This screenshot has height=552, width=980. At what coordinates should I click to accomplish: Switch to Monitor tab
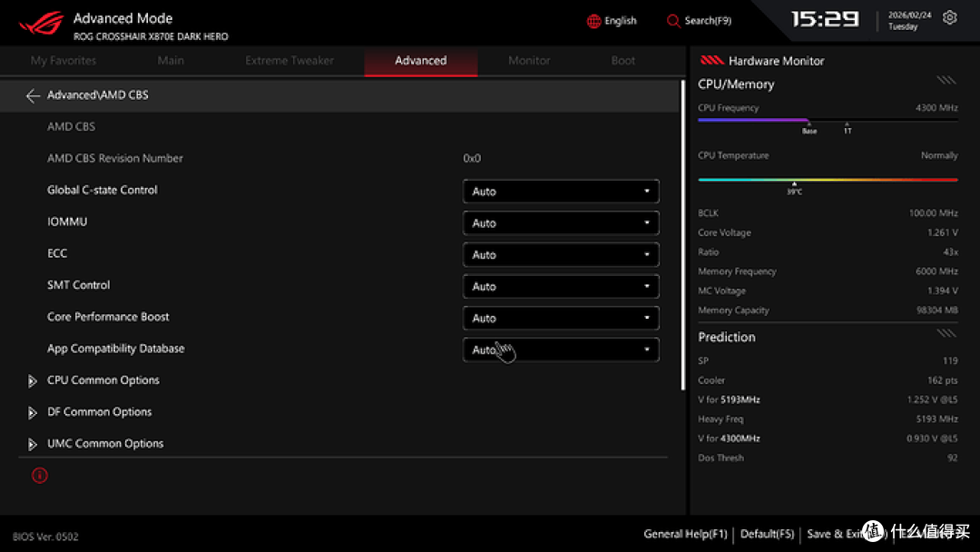529,61
